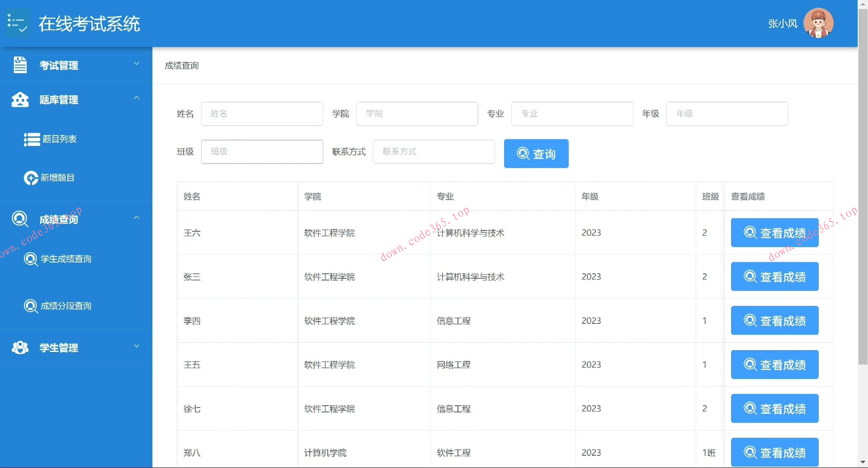Screen dimensions: 868x468
Task: Click the 新增题目 plus icon
Action: (31, 178)
